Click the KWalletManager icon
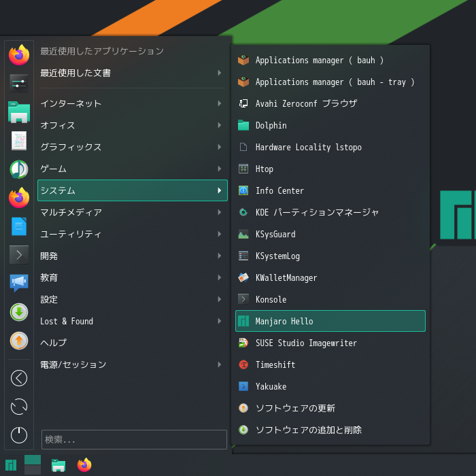 tap(243, 277)
